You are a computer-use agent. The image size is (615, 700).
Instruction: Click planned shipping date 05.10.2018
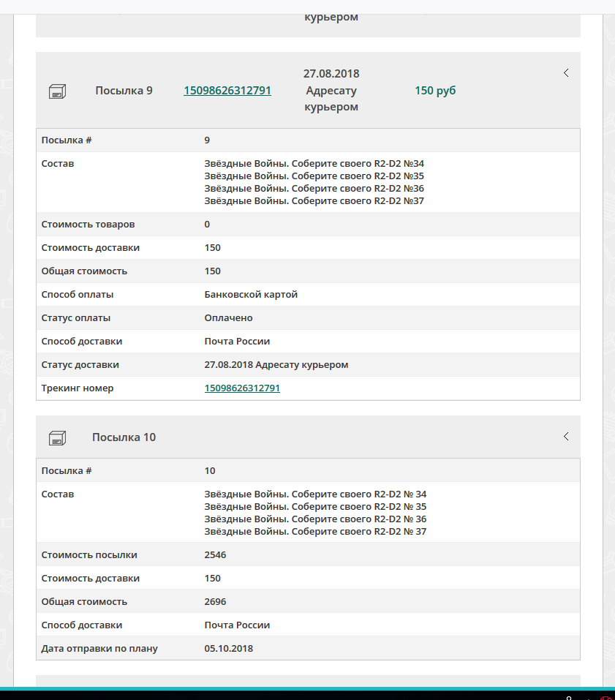(228, 649)
